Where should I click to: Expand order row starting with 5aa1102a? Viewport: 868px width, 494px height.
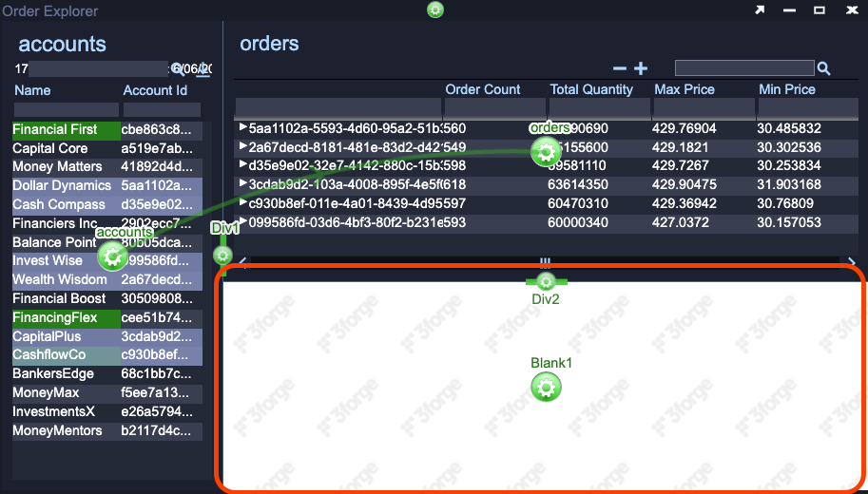tap(243, 128)
